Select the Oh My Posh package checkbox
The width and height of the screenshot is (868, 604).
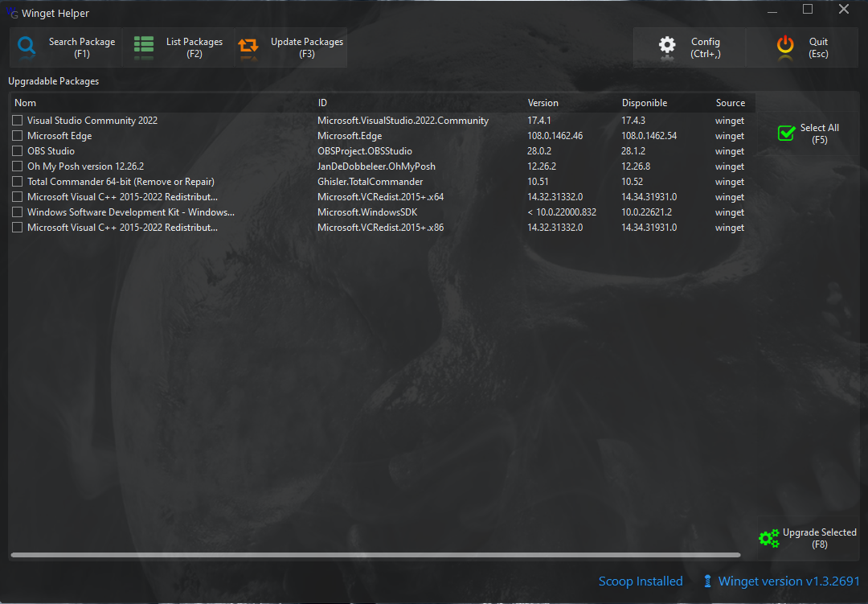click(x=17, y=166)
